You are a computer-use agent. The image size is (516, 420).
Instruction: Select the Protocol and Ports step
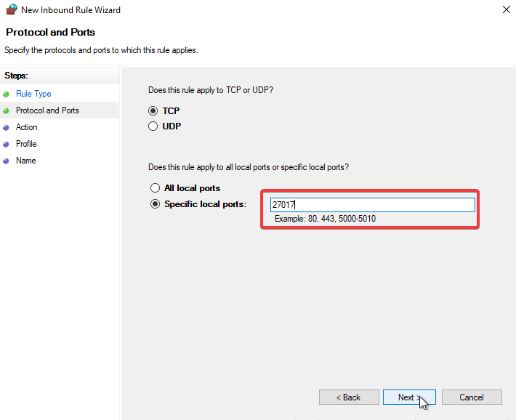47,110
